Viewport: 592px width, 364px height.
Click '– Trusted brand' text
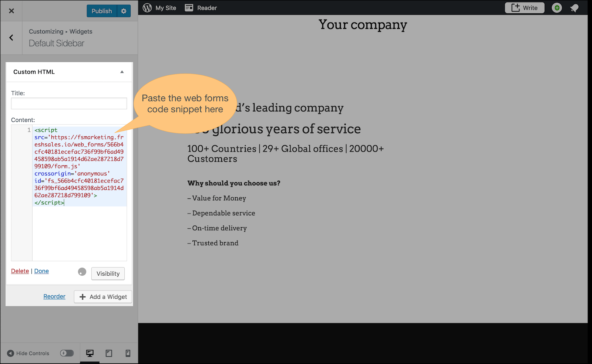(x=213, y=243)
